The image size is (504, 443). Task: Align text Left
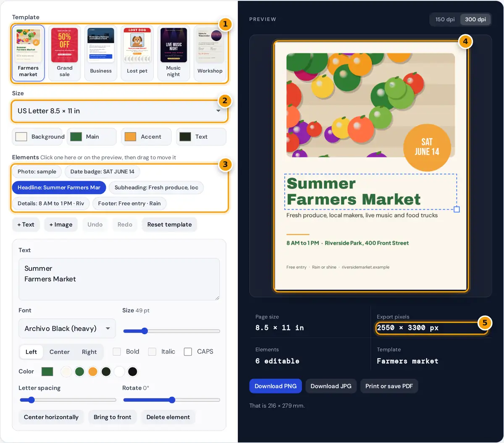[31, 352]
